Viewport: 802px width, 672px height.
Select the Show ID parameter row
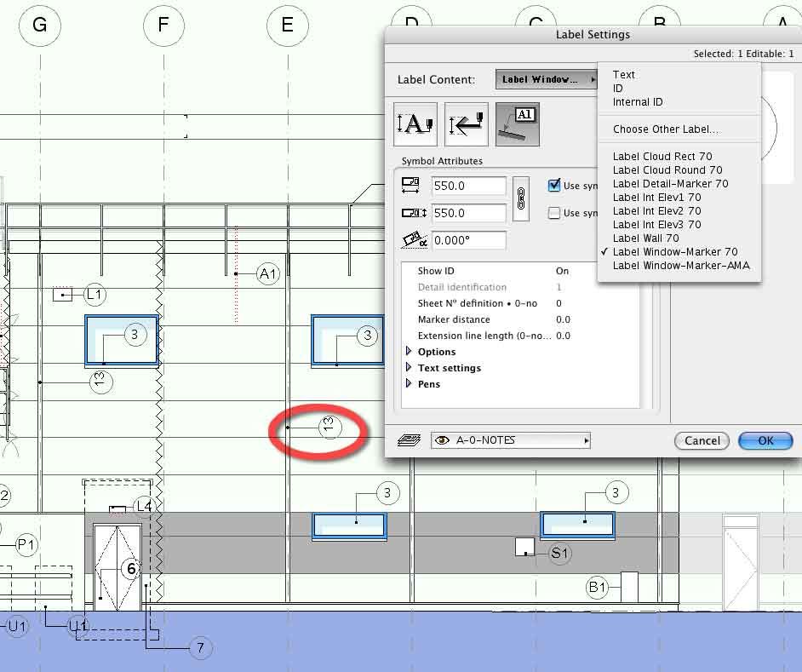click(521, 271)
